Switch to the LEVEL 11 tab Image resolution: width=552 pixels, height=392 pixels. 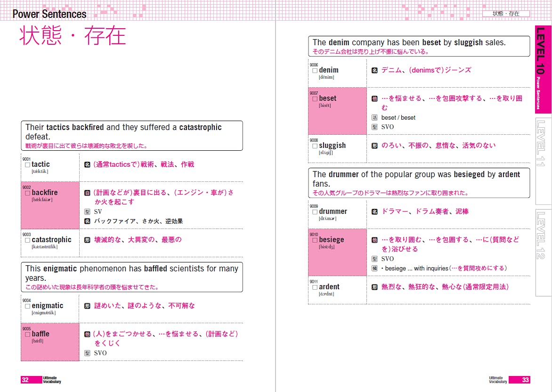543,143
